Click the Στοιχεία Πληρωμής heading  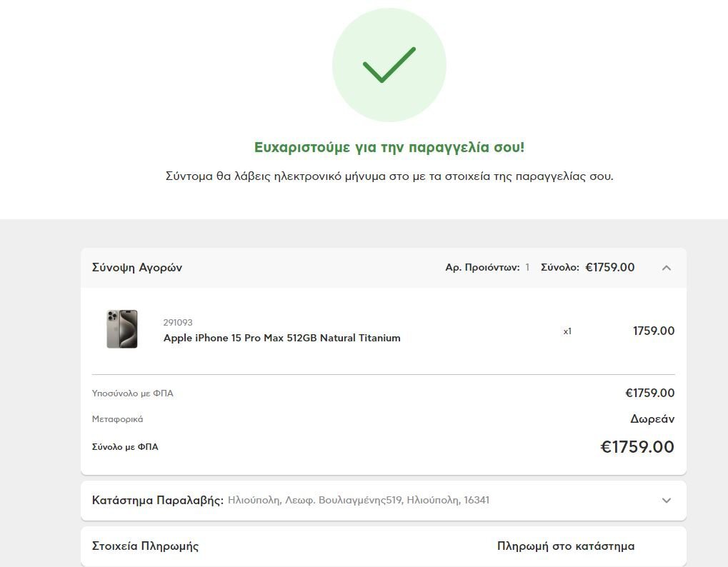(x=145, y=546)
